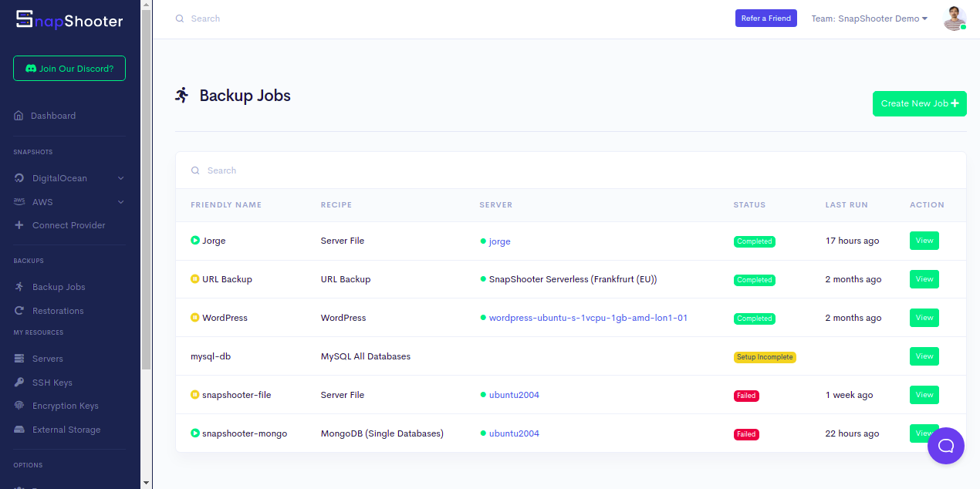The image size is (980, 489).
Task: Click the Setup Incomplete status badge
Action: (x=765, y=357)
